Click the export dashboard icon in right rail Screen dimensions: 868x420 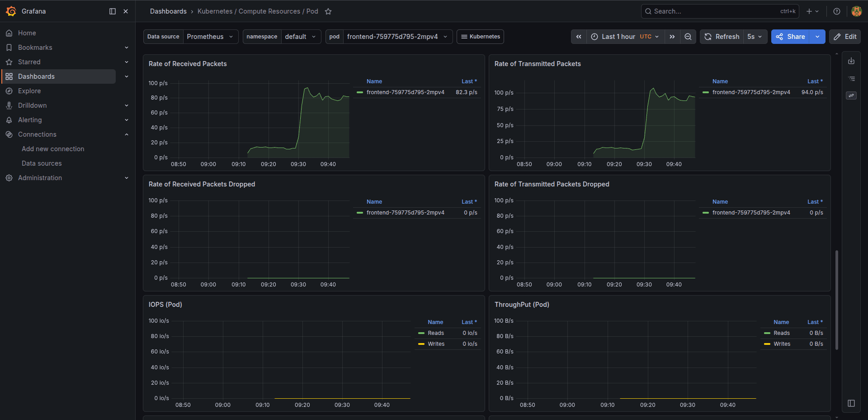point(851,61)
